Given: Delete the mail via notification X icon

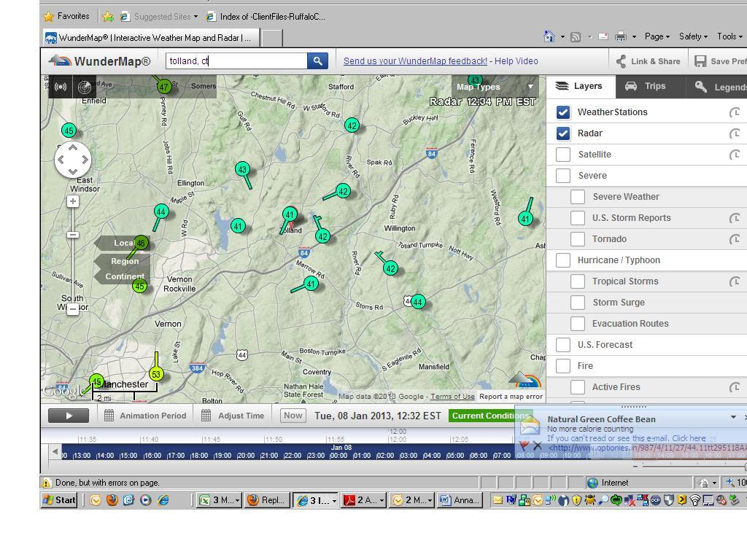Looking at the screenshot, I should [538, 446].
